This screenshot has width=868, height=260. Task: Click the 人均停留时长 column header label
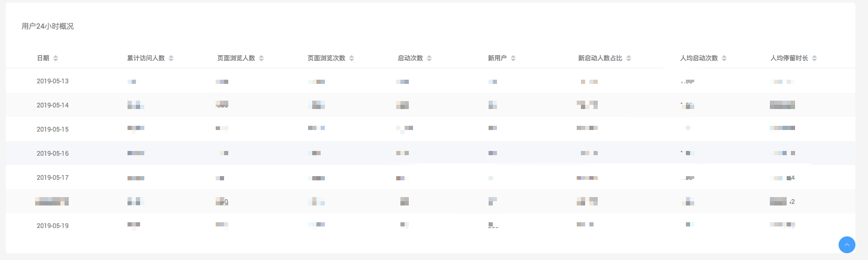click(x=789, y=58)
